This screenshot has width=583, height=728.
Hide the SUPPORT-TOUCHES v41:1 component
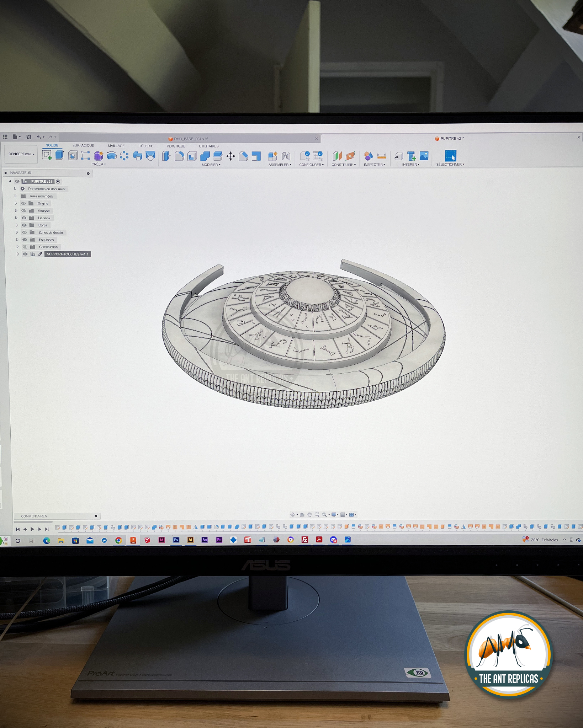coord(25,254)
